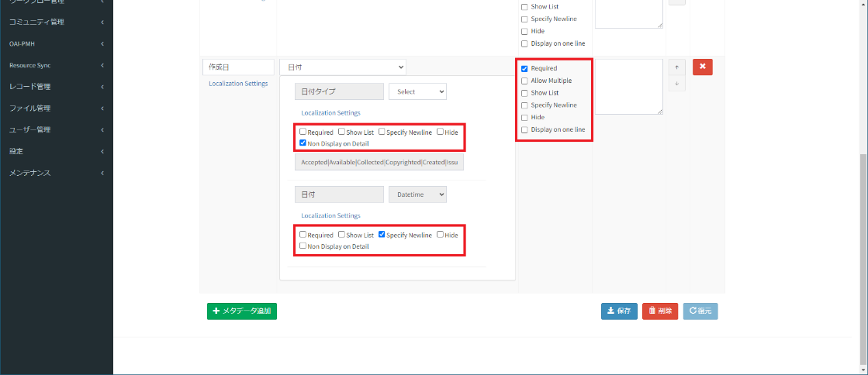Click the move down arrow icon
The height and width of the screenshot is (375, 868).
click(676, 84)
